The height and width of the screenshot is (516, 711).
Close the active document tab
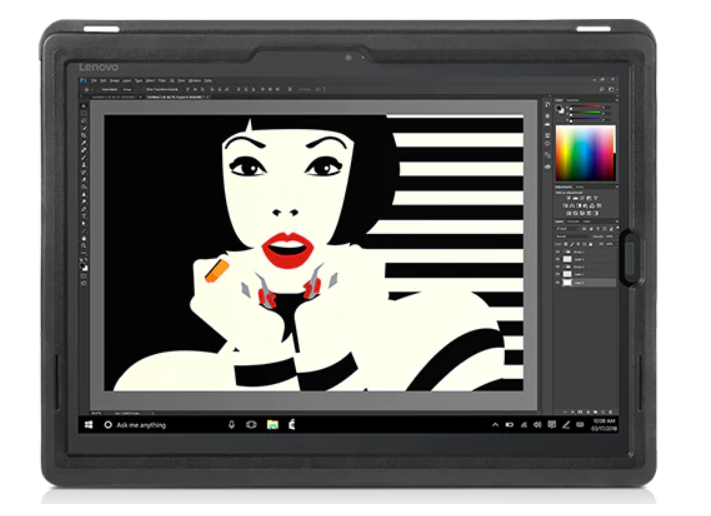coord(208,97)
